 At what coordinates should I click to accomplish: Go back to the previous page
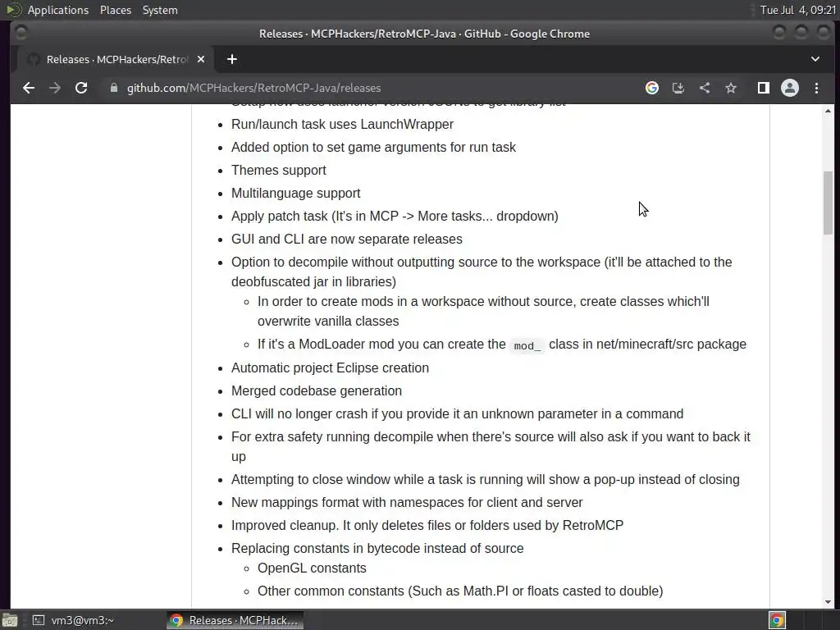(29, 88)
